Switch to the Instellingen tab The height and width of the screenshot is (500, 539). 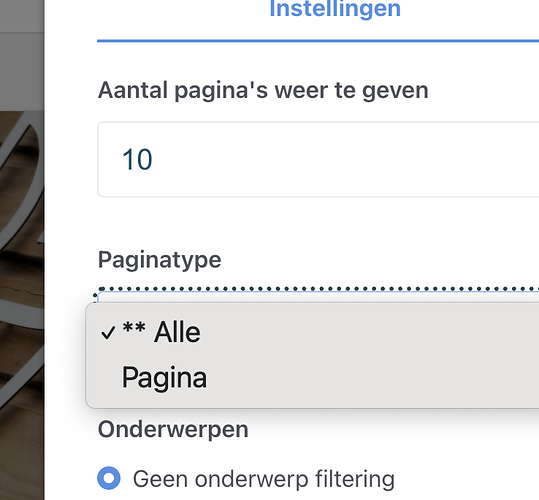pos(335,9)
